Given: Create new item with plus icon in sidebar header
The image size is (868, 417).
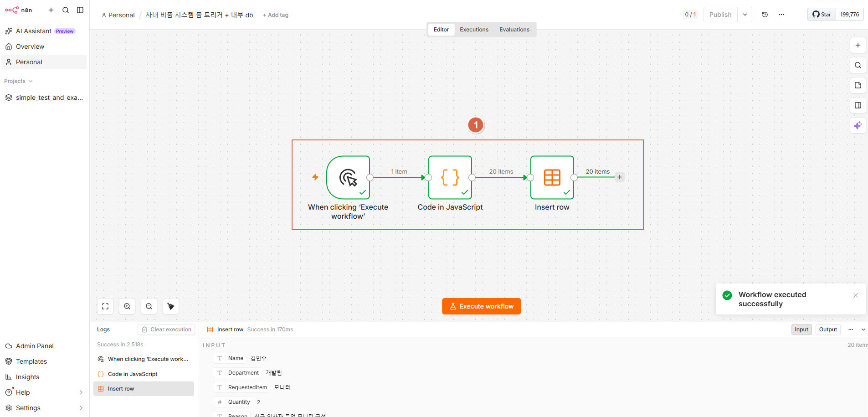Looking at the screenshot, I should (x=51, y=10).
